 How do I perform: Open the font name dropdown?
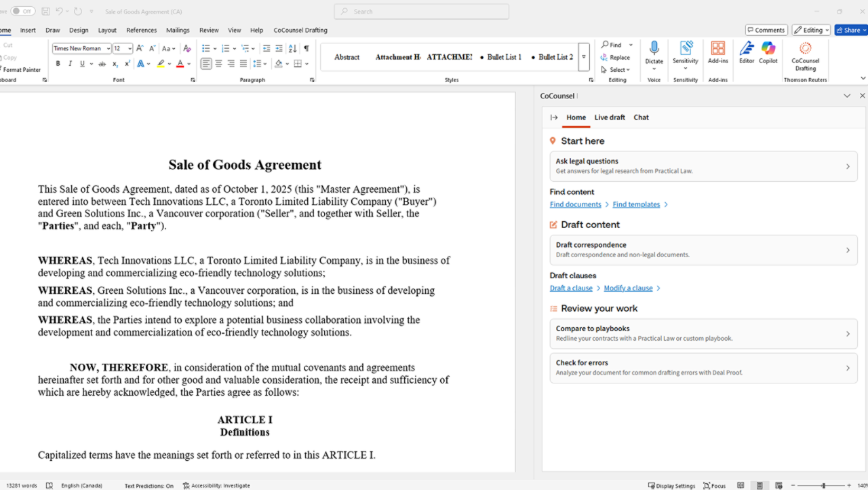[x=108, y=49]
